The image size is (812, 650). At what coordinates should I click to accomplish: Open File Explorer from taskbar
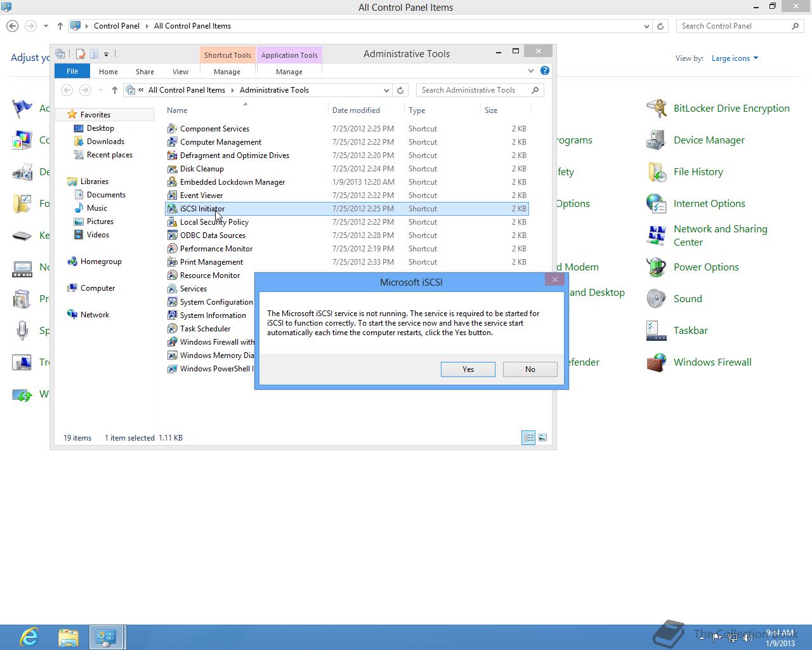[x=68, y=637]
